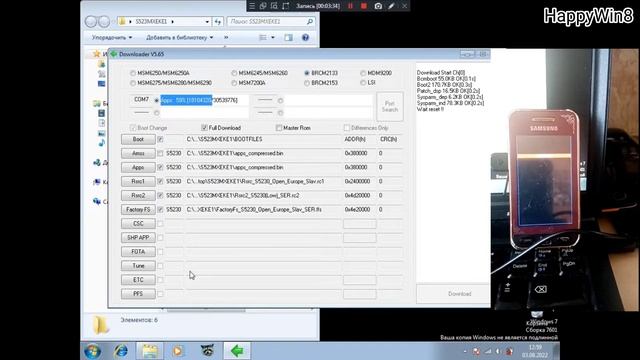Click the FOTA file button
Screen dimensions: 640x360
pyautogui.click(x=138, y=251)
